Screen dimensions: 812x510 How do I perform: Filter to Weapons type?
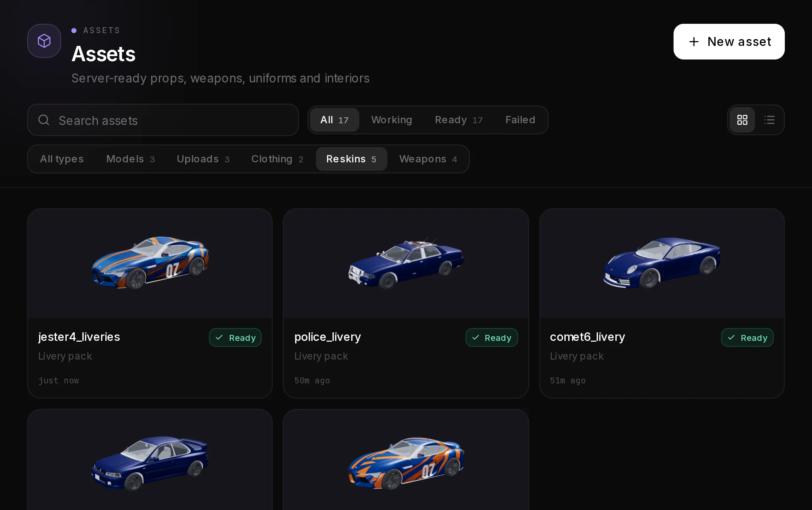(428, 159)
